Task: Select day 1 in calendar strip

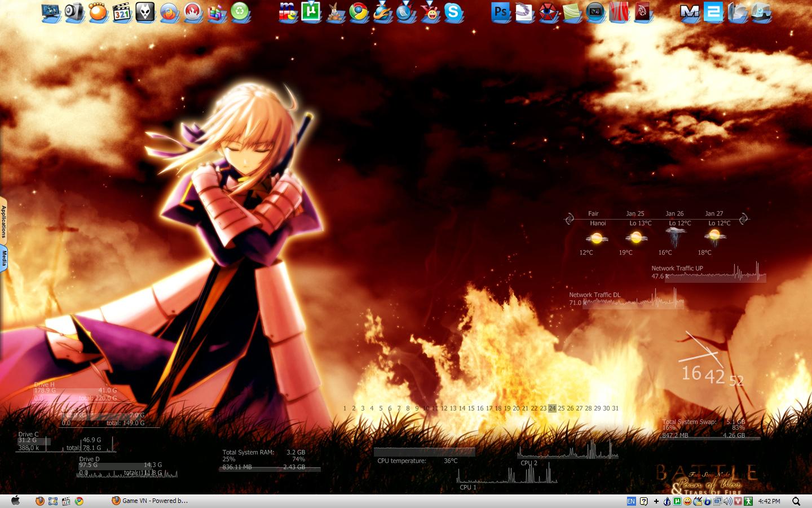Action: (x=345, y=408)
